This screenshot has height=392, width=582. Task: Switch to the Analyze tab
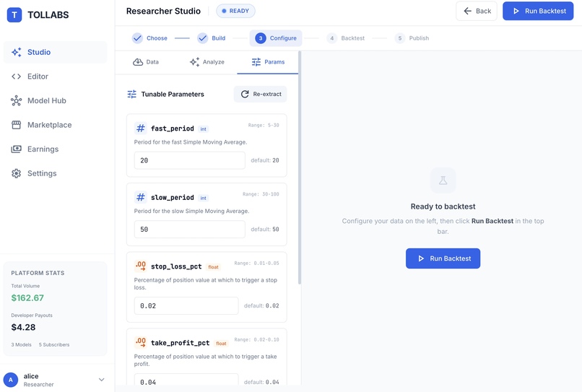click(x=207, y=62)
